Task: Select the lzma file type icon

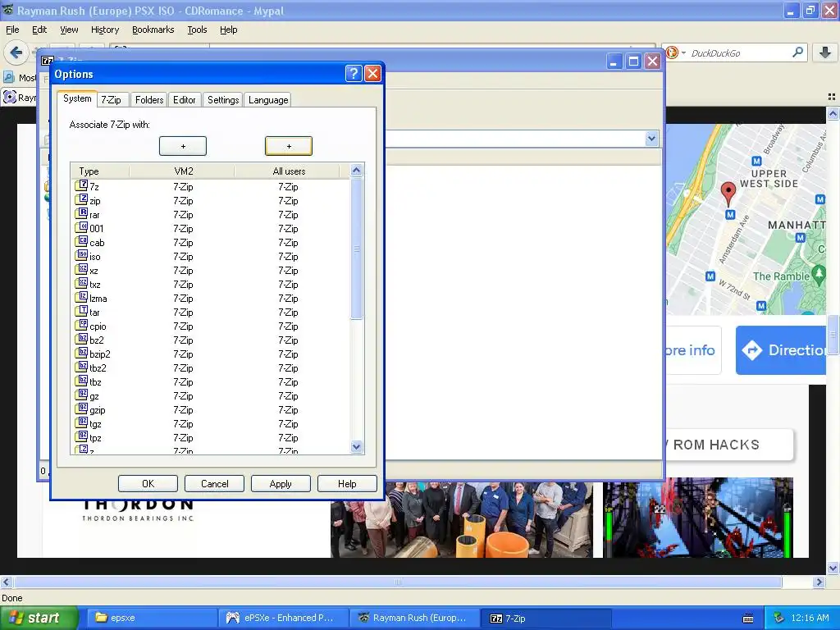Action: pyautogui.click(x=81, y=297)
